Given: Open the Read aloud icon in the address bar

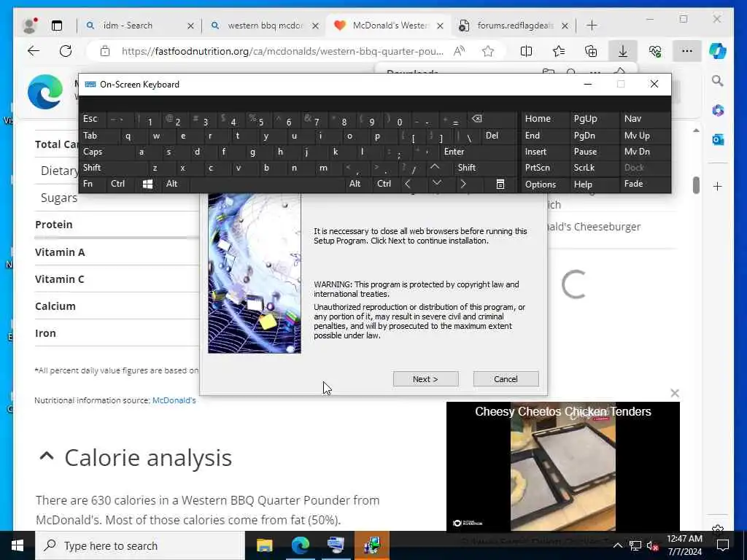Looking at the screenshot, I should point(460,51).
